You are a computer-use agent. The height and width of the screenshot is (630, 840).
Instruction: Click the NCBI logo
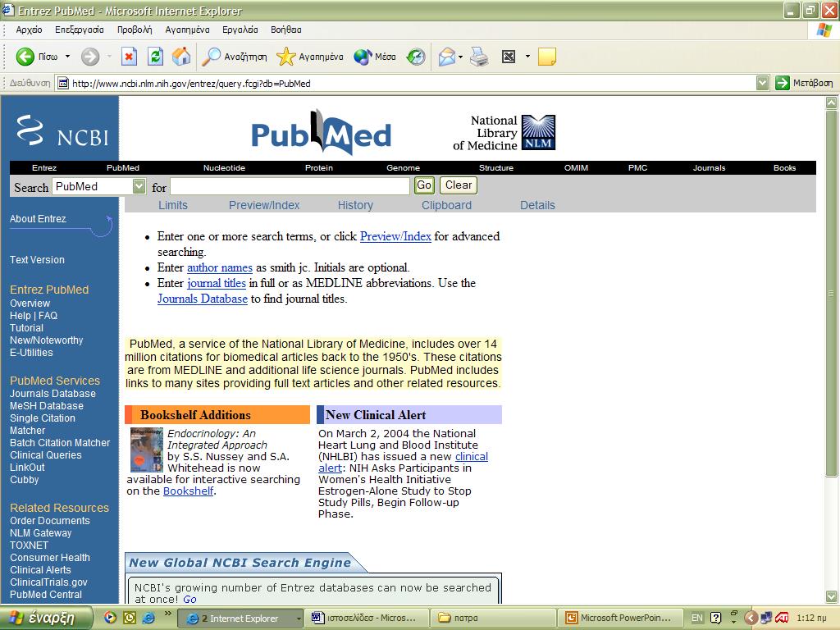(x=62, y=130)
